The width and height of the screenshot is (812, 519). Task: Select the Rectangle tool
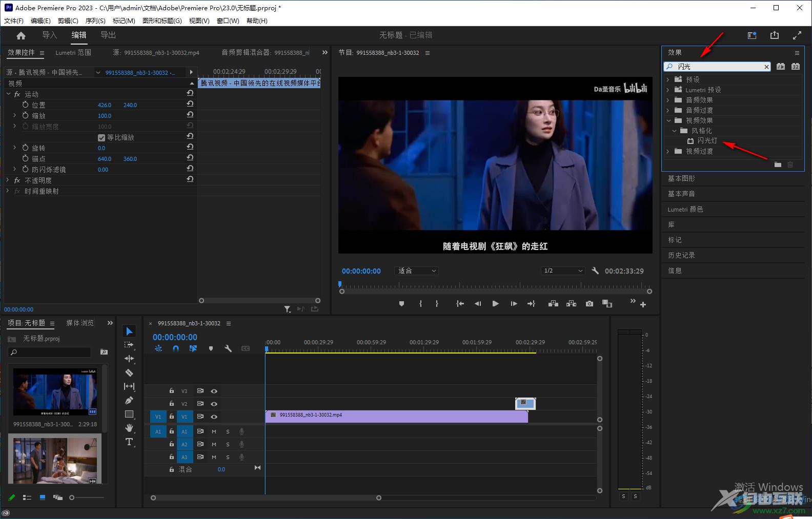[x=129, y=414]
